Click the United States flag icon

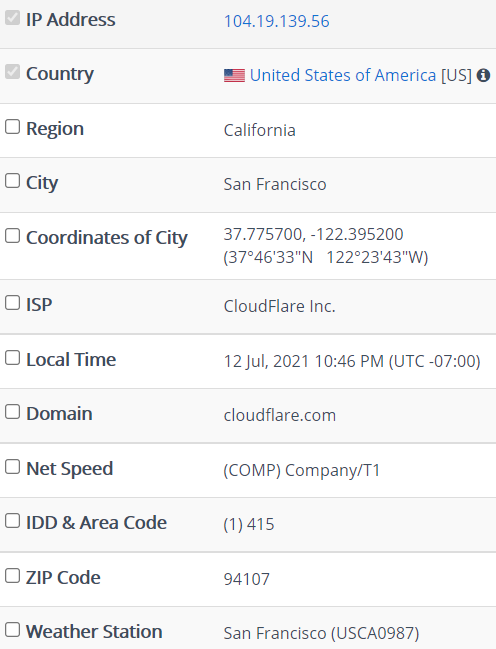pyautogui.click(x=234, y=75)
